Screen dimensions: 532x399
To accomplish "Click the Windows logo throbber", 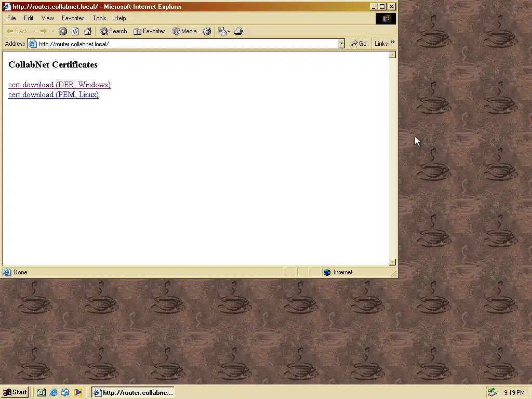I will pos(386,19).
